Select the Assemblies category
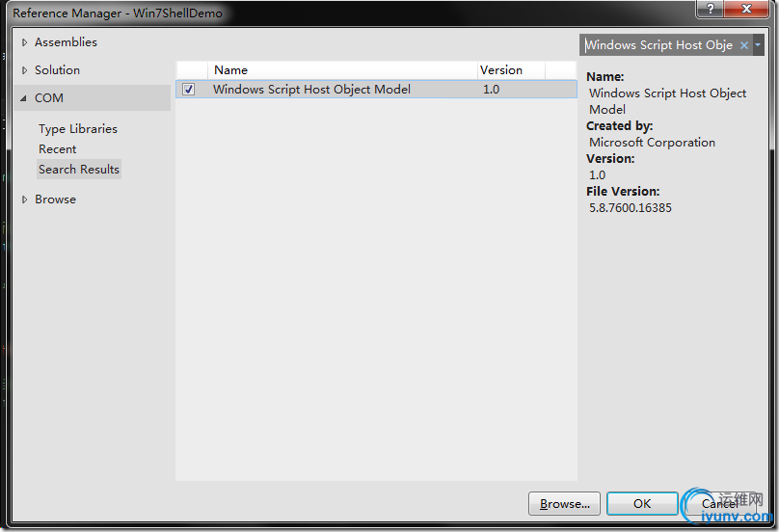The width and height of the screenshot is (779, 532). [66, 42]
